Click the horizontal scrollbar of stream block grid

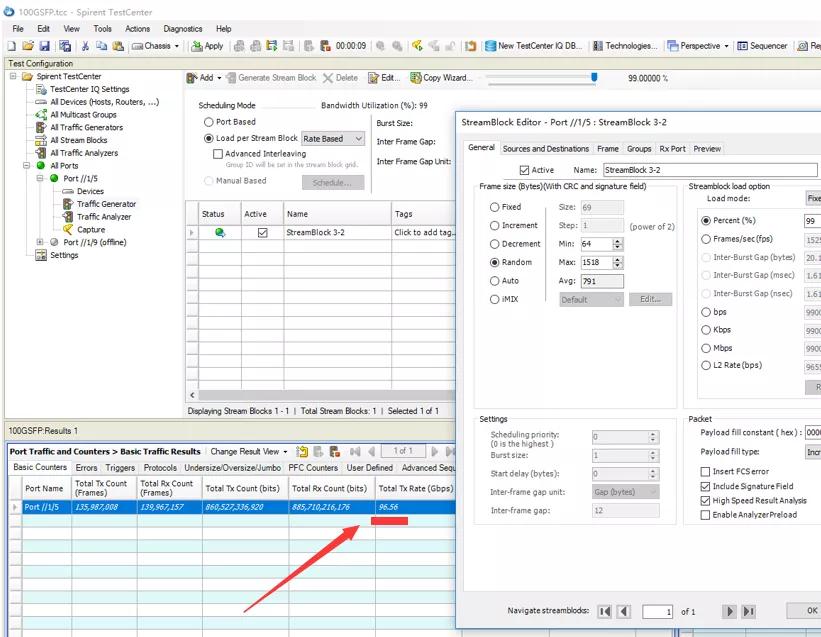pyautogui.click(x=325, y=395)
